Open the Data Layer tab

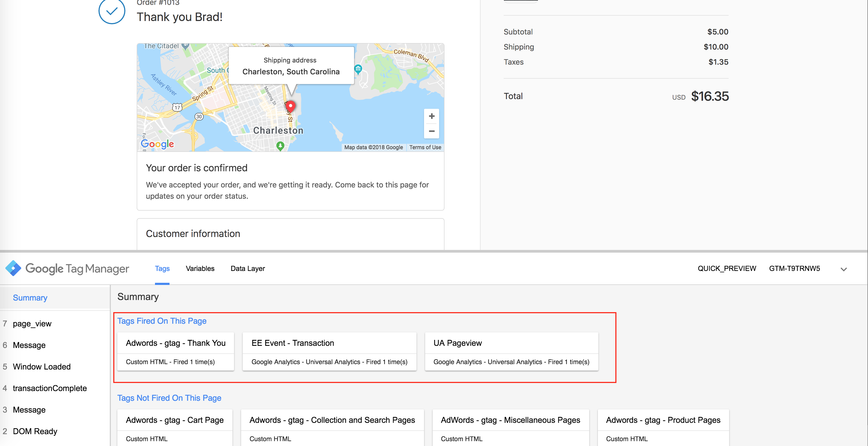pyautogui.click(x=248, y=269)
